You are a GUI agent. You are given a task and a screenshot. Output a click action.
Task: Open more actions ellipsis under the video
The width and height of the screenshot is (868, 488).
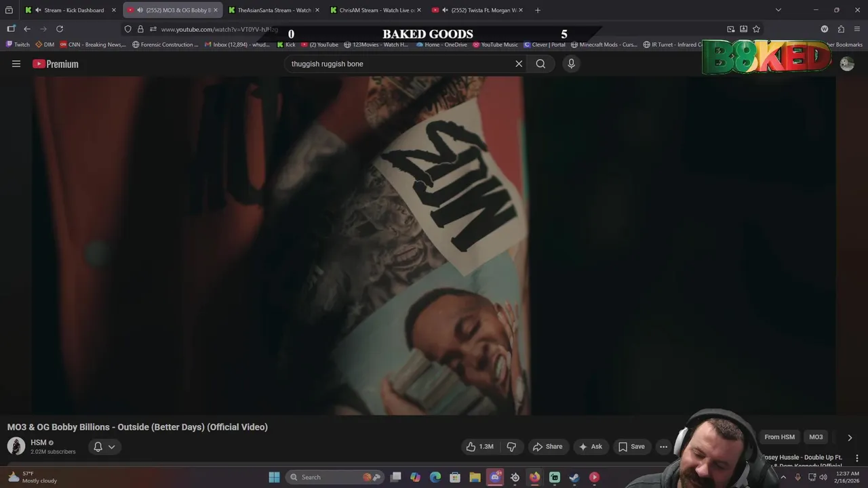663,447
